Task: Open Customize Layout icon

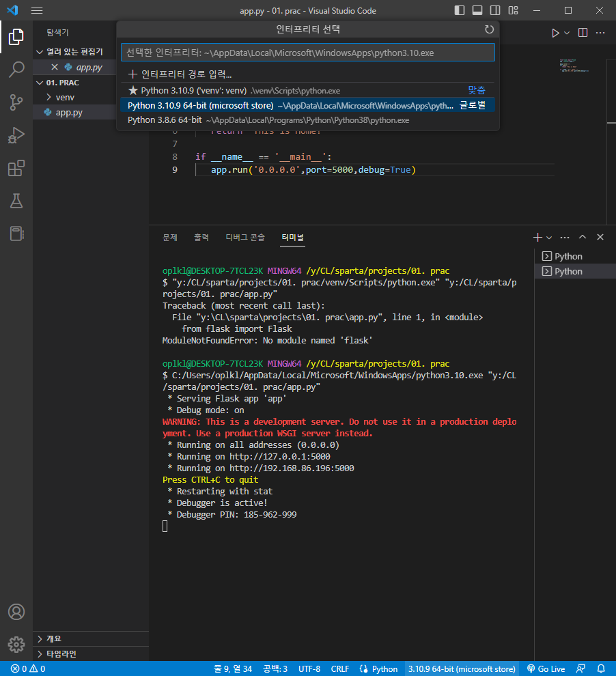Action: point(513,10)
